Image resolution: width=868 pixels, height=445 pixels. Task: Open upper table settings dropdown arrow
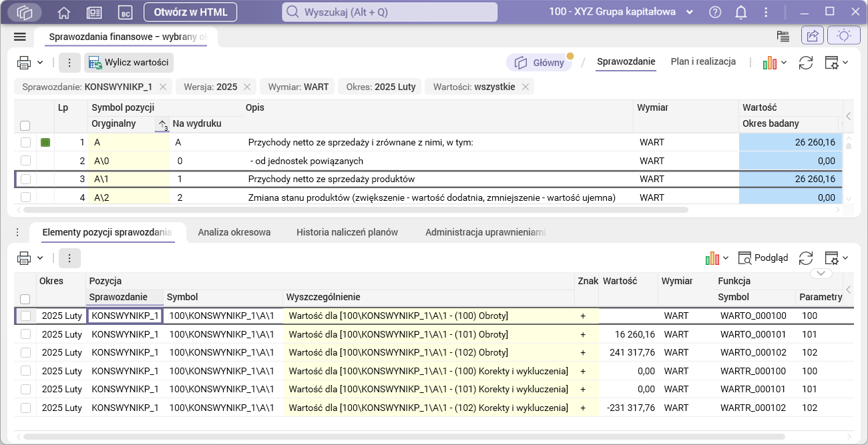point(845,63)
